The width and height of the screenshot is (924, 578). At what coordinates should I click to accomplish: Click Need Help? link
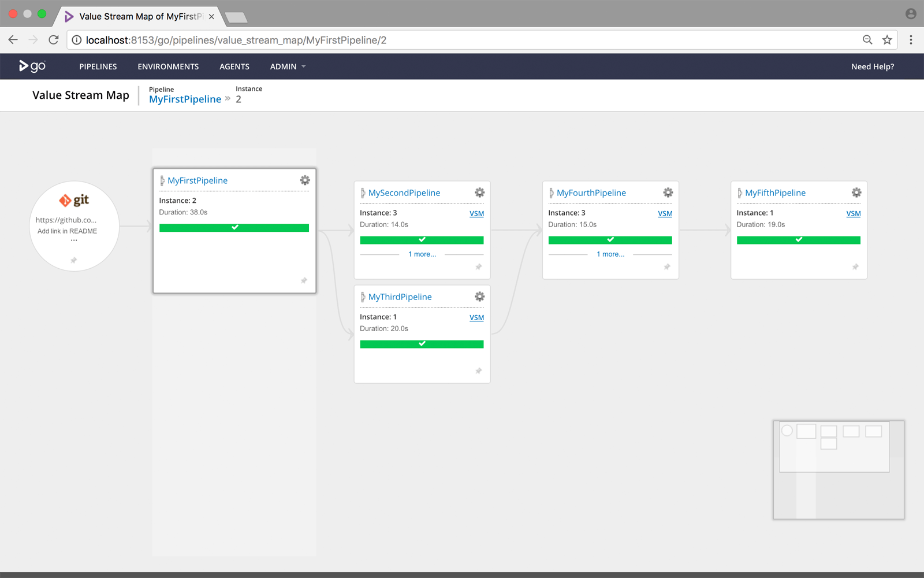coord(873,66)
